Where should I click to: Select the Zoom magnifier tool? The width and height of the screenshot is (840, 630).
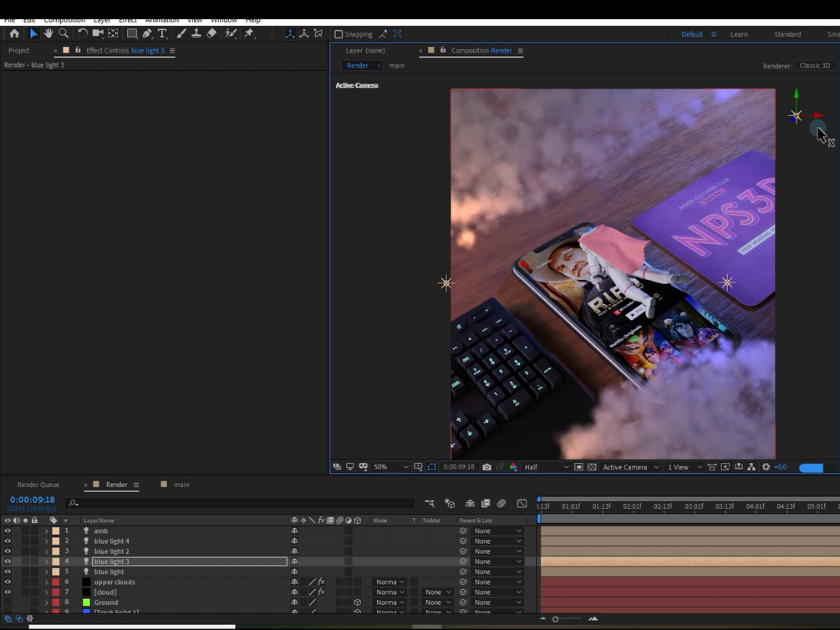click(64, 33)
